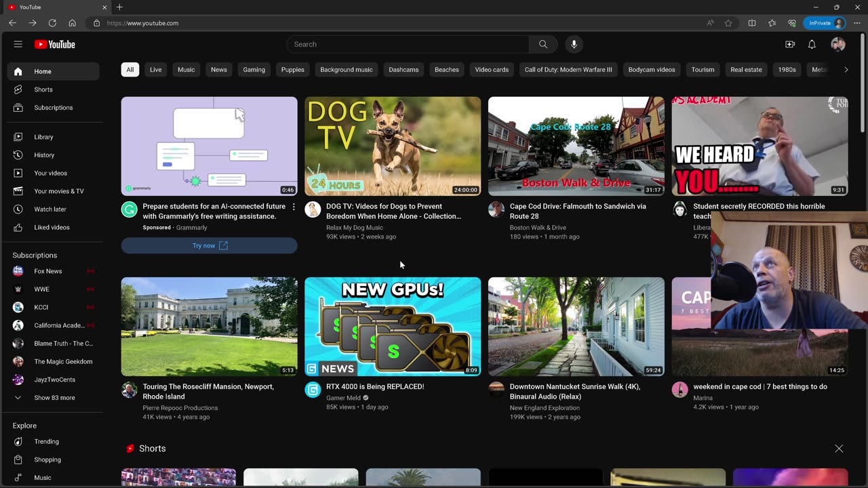Open browser settings ellipsis menu
Image resolution: width=868 pixels, height=488 pixels.
click(x=857, y=23)
